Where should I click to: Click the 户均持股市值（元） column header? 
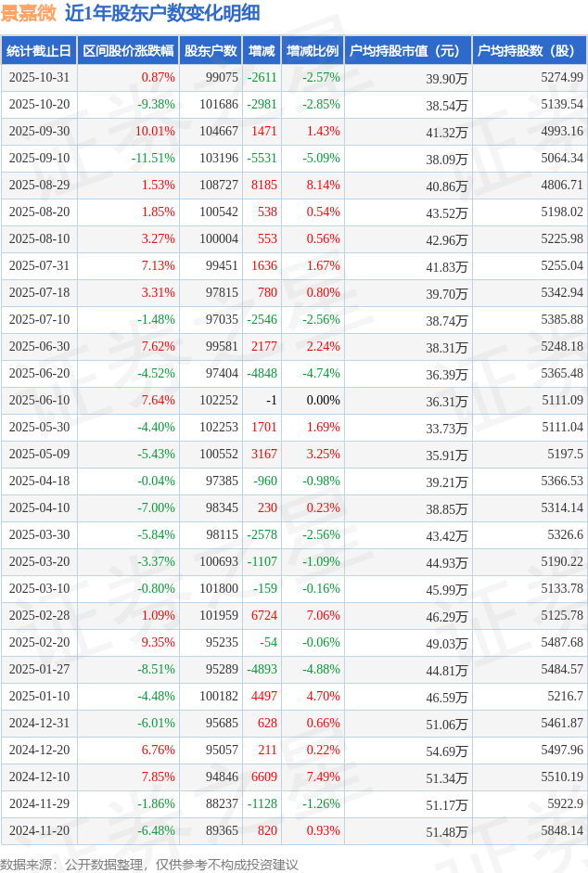(x=407, y=51)
